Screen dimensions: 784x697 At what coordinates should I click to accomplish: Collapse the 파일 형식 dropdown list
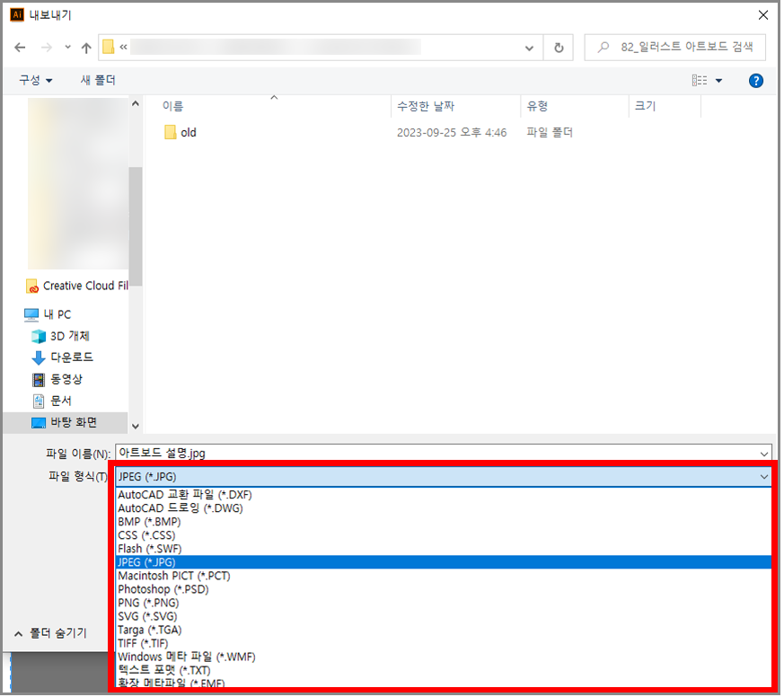763,477
